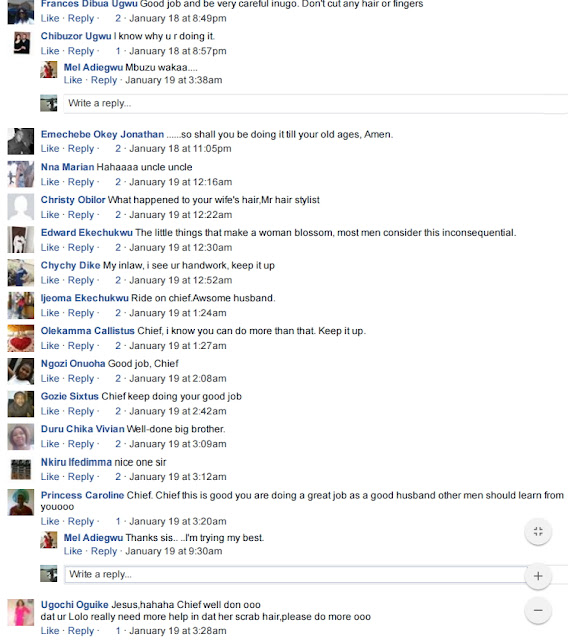Image resolution: width=568 pixels, height=640 pixels.
Task: Click the first Write a reply field
Action: (315, 103)
